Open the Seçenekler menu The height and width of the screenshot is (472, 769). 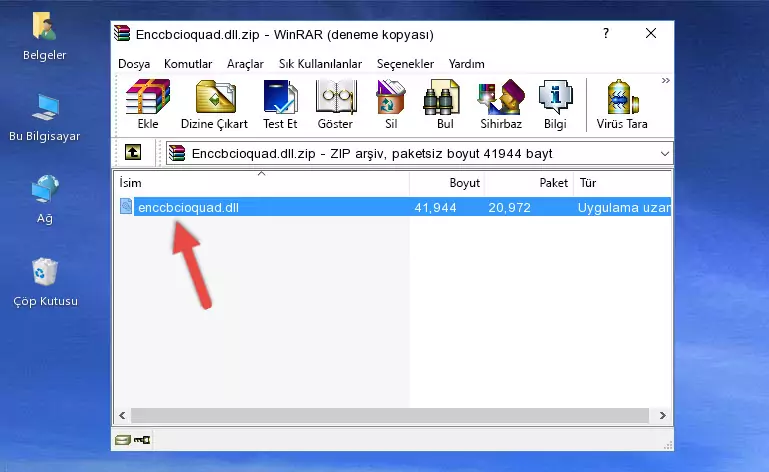pyautogui.click(x=405, y=64)
